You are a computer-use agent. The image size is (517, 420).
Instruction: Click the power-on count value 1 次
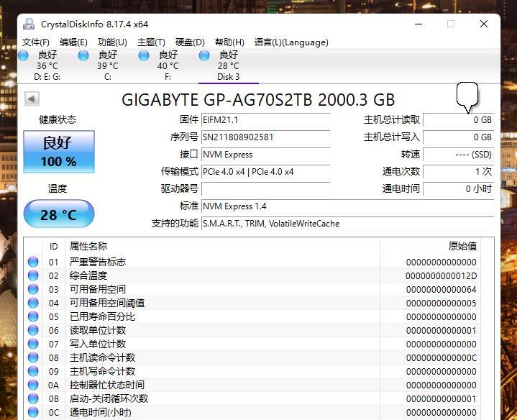click(x=458, y=172)
